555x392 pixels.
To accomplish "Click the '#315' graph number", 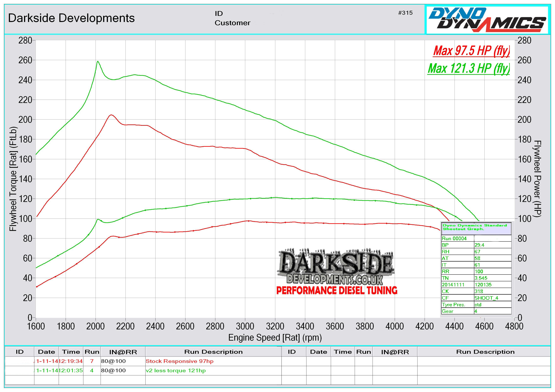I will pyautogui.click(x=405, y=13).
